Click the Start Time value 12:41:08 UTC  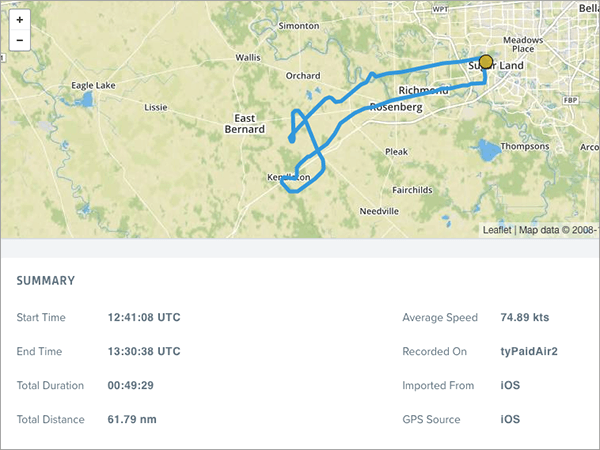pos(144,318)
